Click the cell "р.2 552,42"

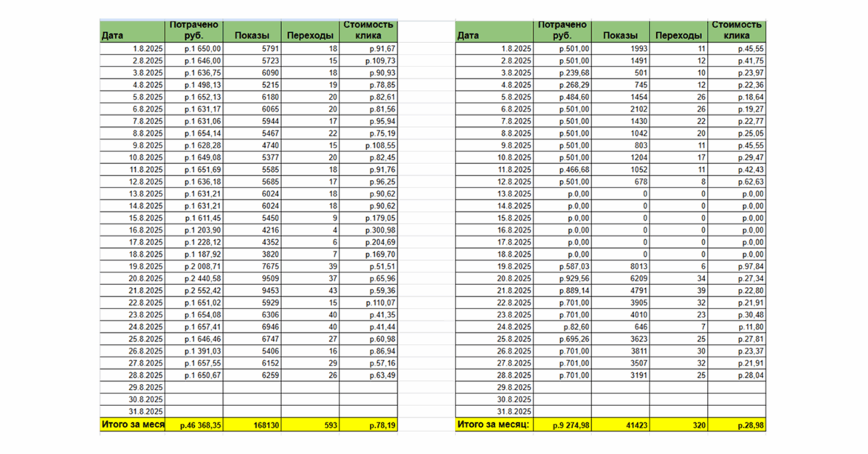coord(193,291)
